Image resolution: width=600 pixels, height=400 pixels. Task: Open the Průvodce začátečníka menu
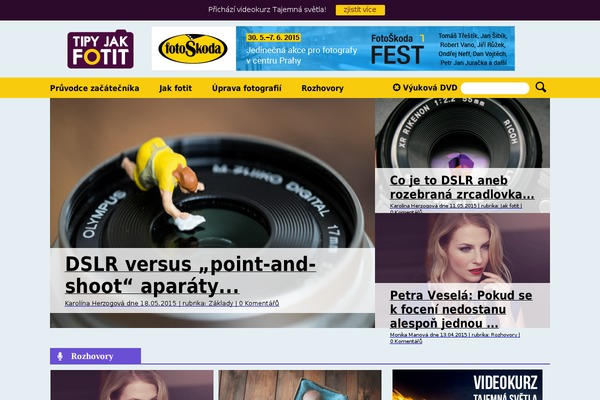(x=95, y=88)
